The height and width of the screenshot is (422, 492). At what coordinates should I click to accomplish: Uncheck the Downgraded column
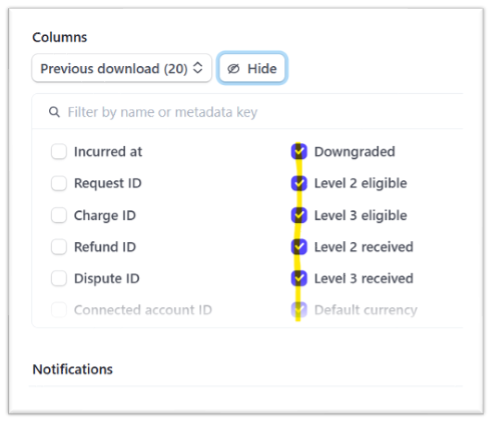pyautogui.click(x=299, y=152)
